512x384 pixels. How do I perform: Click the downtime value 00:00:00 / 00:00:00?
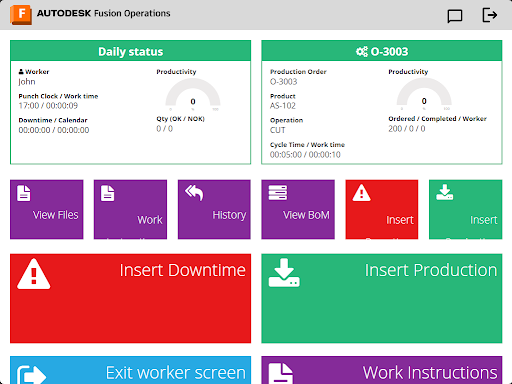54,130
